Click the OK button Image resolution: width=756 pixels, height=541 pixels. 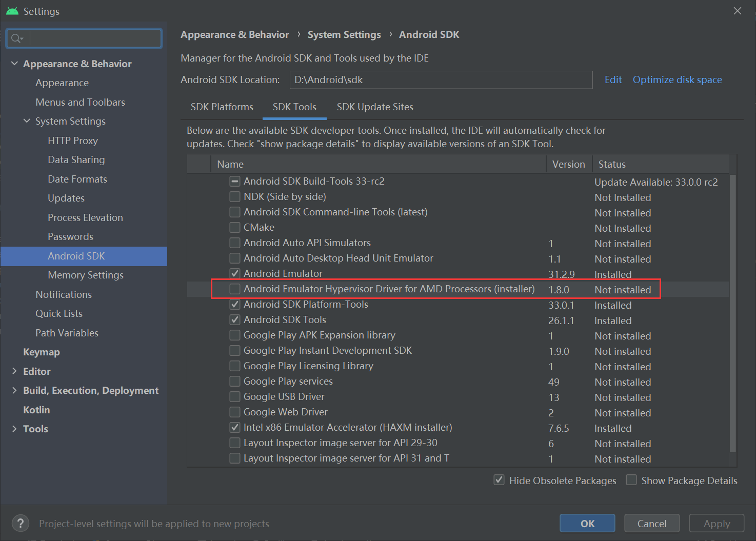point(587,524)
